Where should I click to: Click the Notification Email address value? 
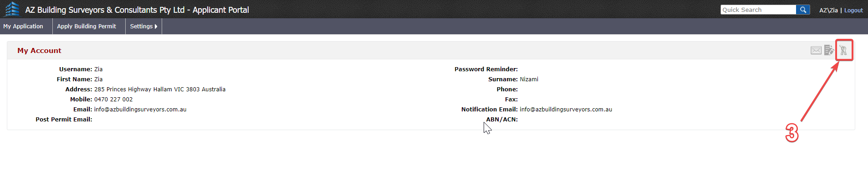coord(566,110)
